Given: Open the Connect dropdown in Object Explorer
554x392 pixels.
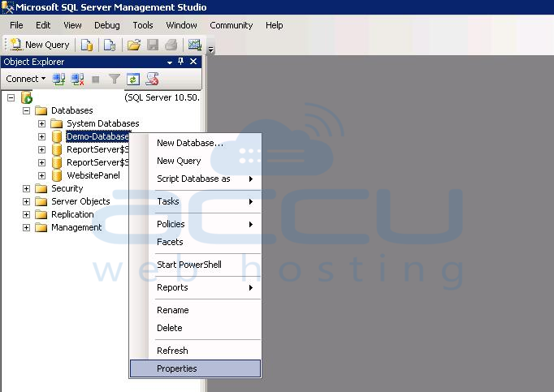Looking at the screenshot, I should pos(25,79).
